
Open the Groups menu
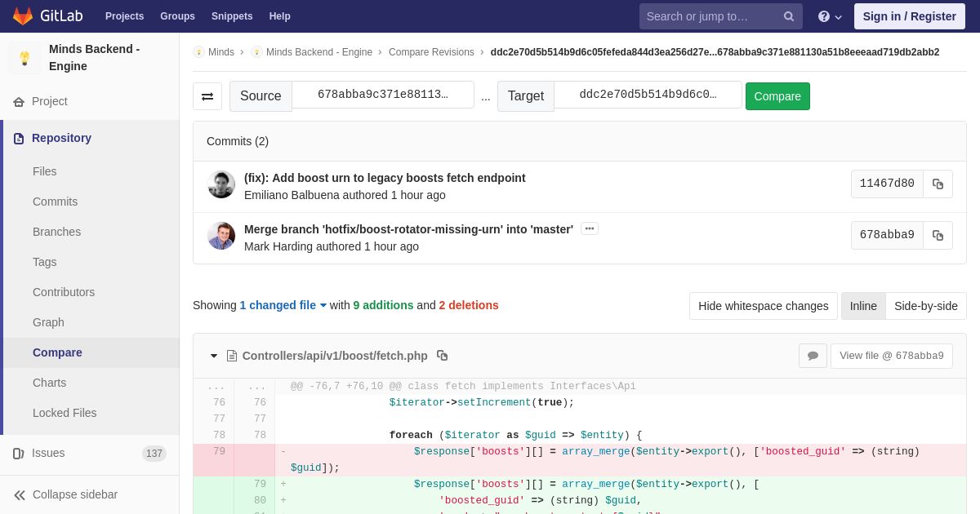[177, 16]
